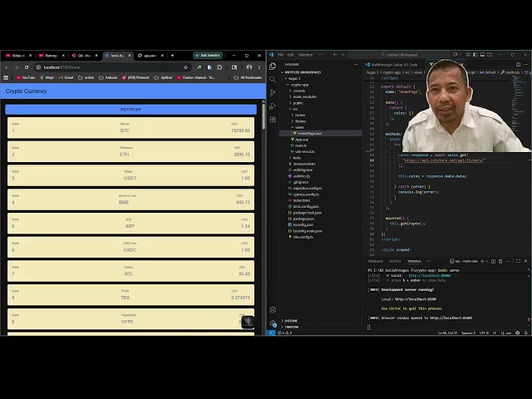
Task: Click the Ask Gemini button in Chrome
Action: click(x=208, y=56)
